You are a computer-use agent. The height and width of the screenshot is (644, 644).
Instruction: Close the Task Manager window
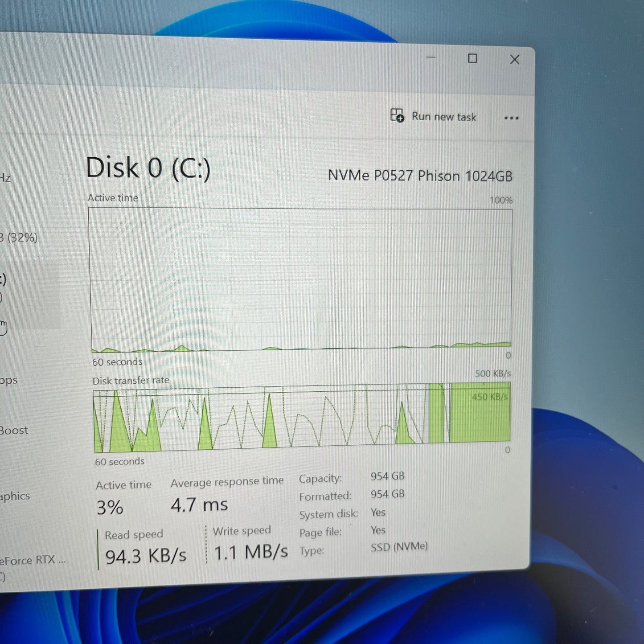click(x=514, y=60)
